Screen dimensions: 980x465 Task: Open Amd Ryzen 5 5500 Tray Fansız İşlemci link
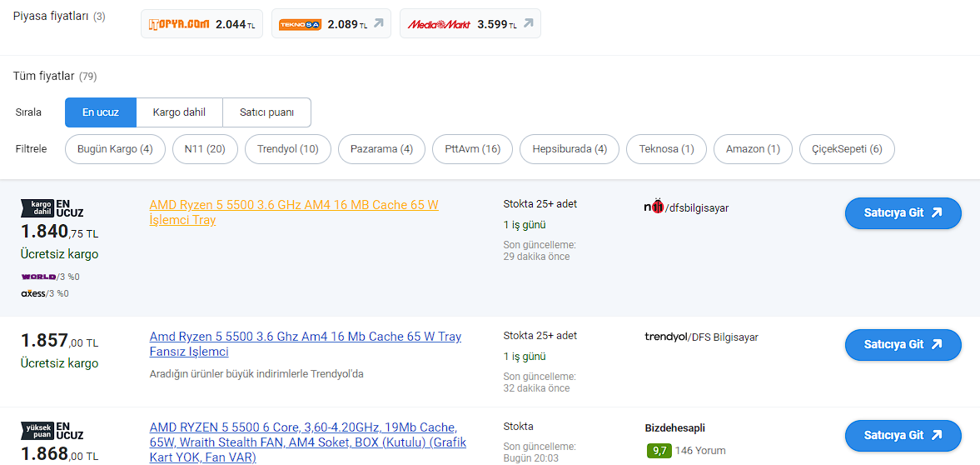coord(306,344)
